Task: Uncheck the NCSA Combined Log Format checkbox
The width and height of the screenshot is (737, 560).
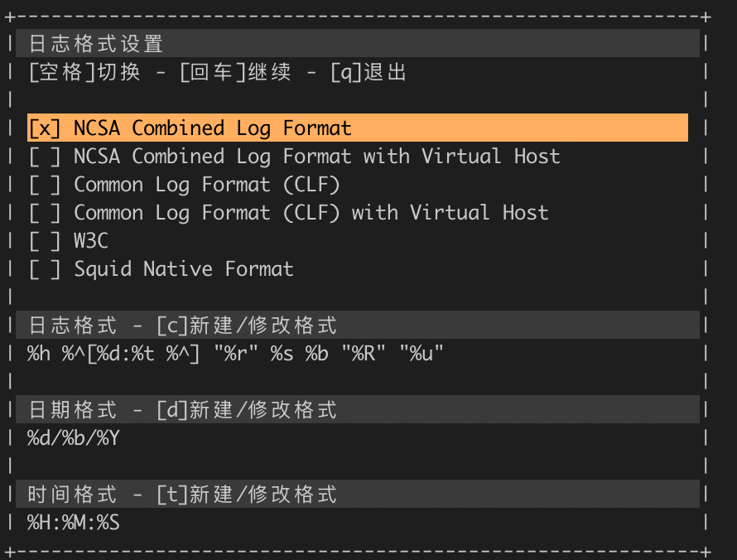Action: pos(45,128)
